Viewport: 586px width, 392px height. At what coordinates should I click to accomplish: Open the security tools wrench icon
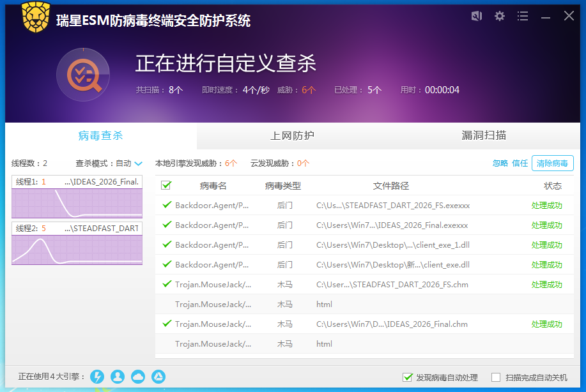(476, 16)
